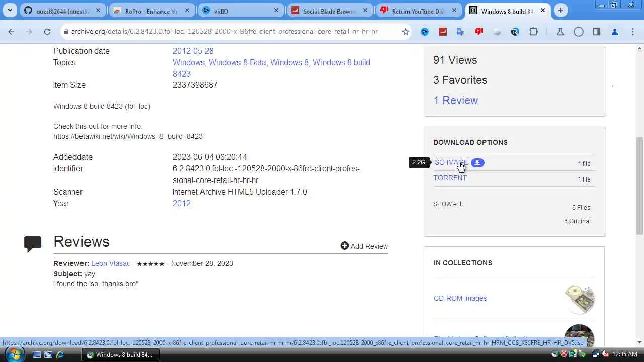Open the Windows 8 build 8423 topic link

click(272, 68)
